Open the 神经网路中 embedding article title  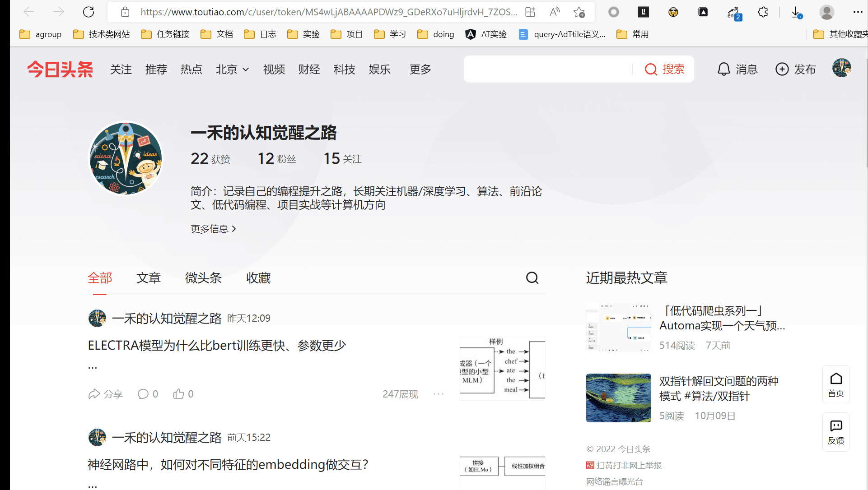[x=228, y=465]
